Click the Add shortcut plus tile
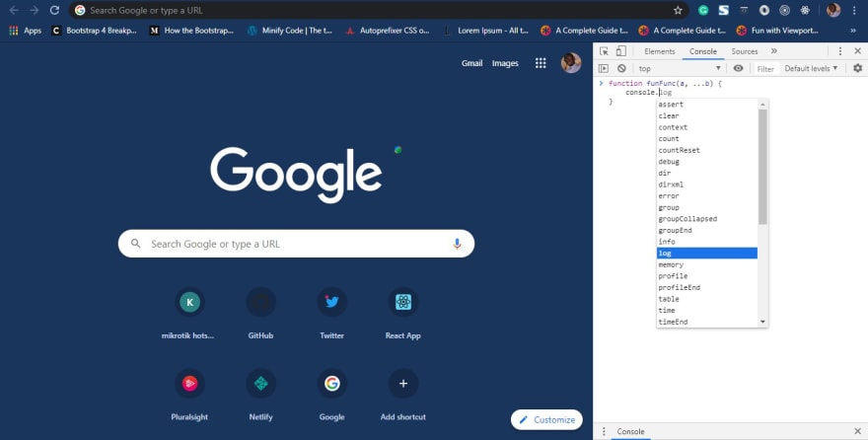868x440 pixels. coord(403,395)
